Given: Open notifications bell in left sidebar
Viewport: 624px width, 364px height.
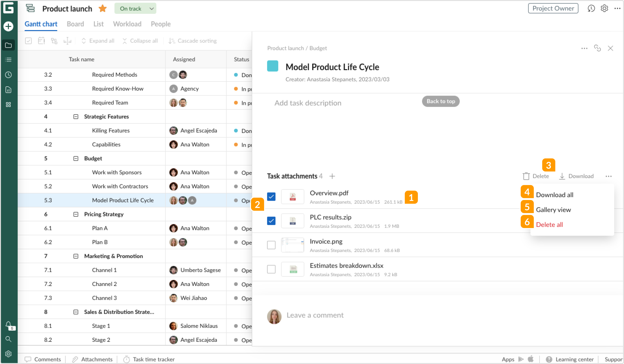Looking at the screenshot, I should pos(8,325).
